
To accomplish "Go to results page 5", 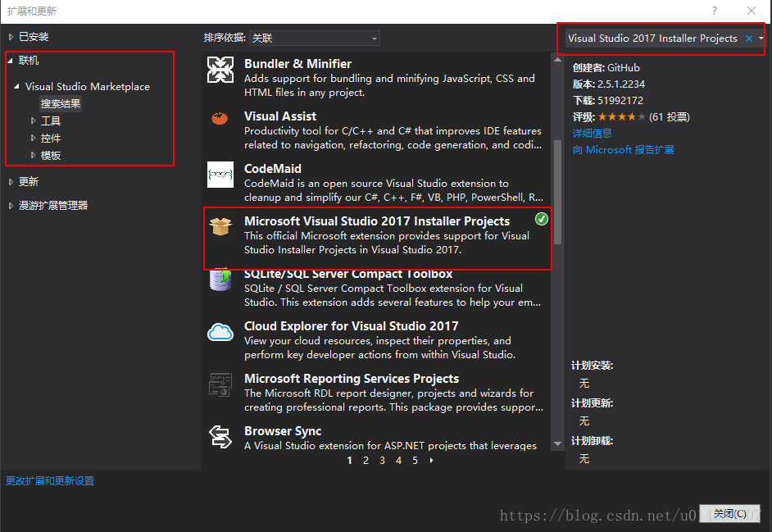I will (x=415, y=461).
